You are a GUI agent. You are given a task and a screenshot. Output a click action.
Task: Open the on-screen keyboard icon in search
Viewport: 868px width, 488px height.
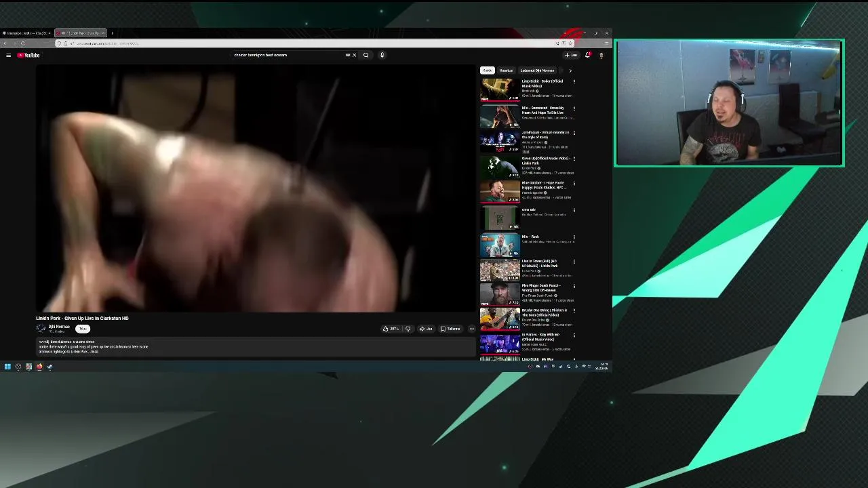pyautogui.click(x=348, y=55)
